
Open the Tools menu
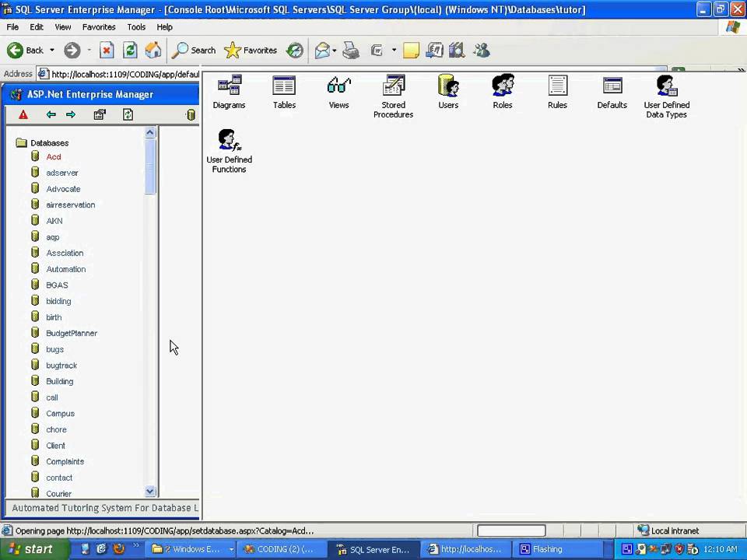pyautogui.click(x=136, y=27)
